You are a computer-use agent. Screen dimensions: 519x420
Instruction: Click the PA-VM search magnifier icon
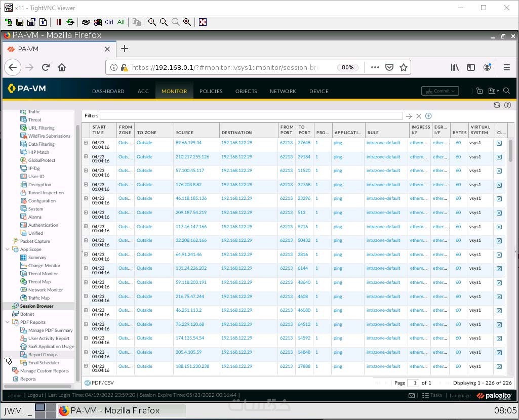(506, 91)
